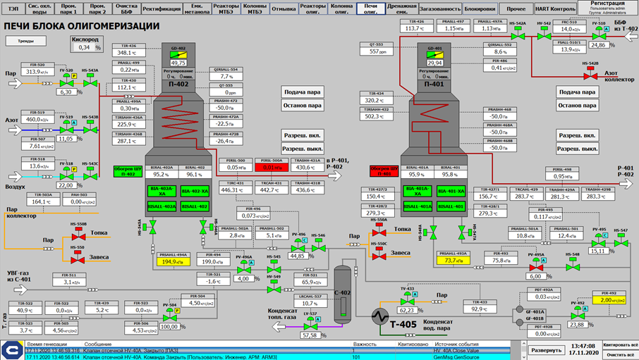Screen dimensions: 639x360
Task: Click the T-405 heat exchanger symbol
Action: click(380, 316)
